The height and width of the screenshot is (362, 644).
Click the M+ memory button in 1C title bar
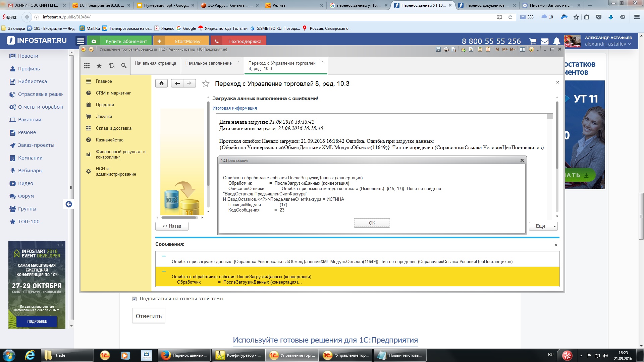tap(505, 49)
